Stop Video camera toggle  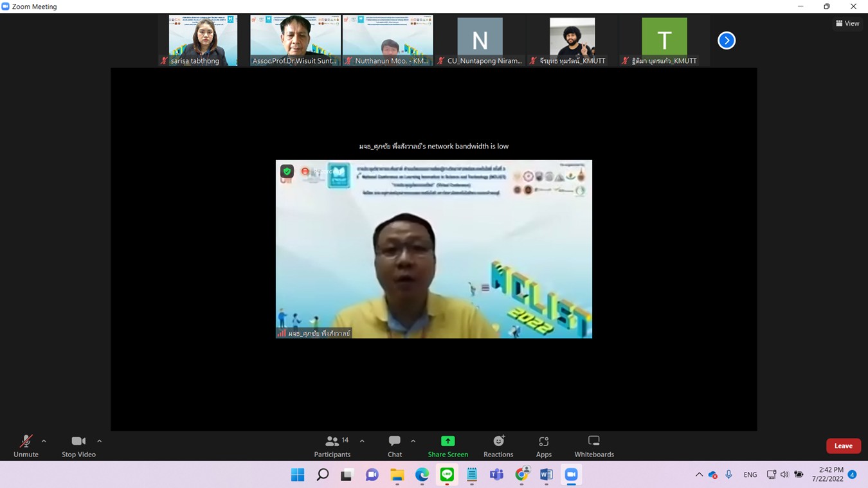point(78,446)
